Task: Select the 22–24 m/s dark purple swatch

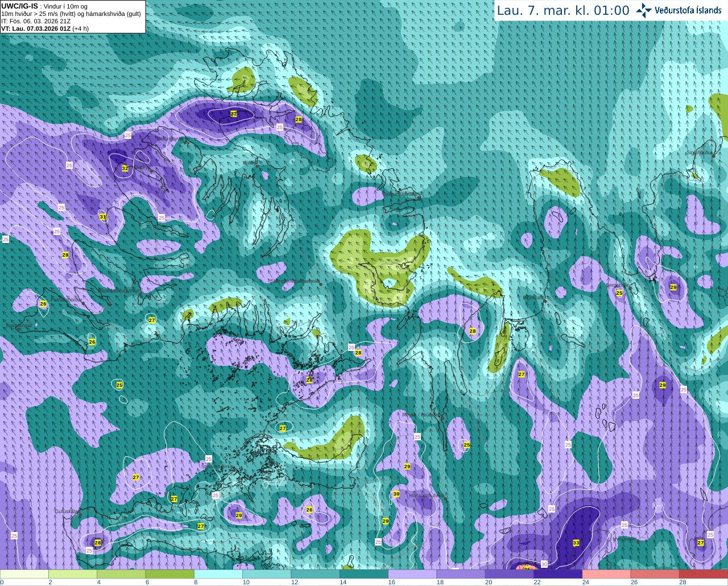Action: (x=558, y=574)
